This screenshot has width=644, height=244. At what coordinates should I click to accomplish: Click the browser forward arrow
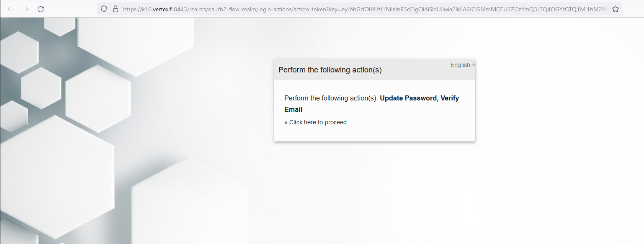click(26, 9)
